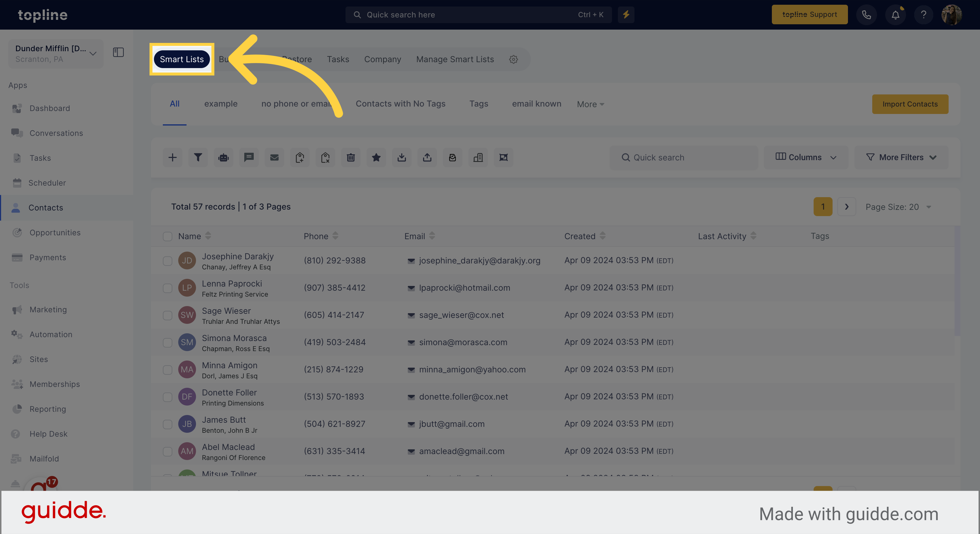
Task: Open the Manage Smart Lists tab
Action: point(455,59)
